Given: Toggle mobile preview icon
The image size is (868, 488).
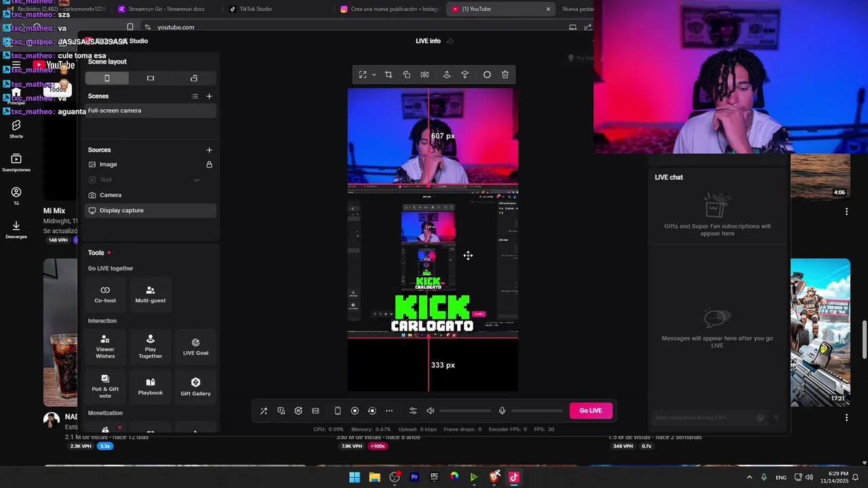Looking at the screenshot, I should (338, 411).
